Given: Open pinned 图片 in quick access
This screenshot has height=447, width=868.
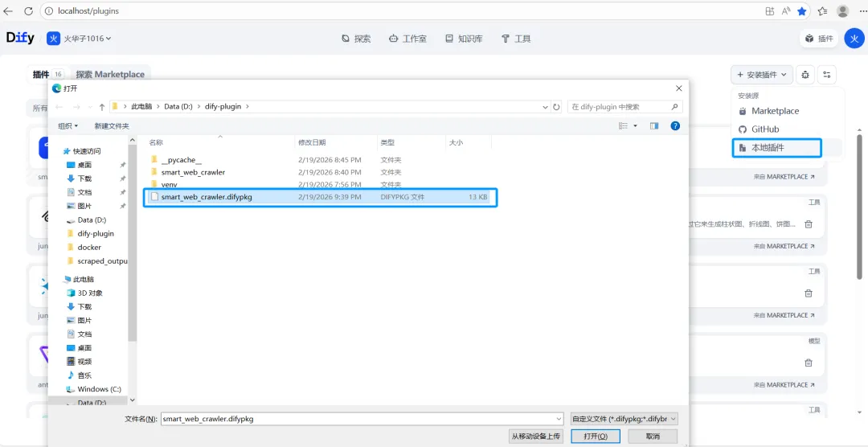Looking at the screenshot, I should 84,206.
